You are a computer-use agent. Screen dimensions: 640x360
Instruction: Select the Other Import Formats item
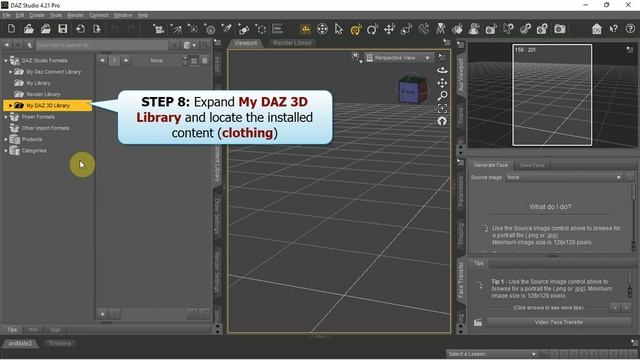tap(45, 128)
